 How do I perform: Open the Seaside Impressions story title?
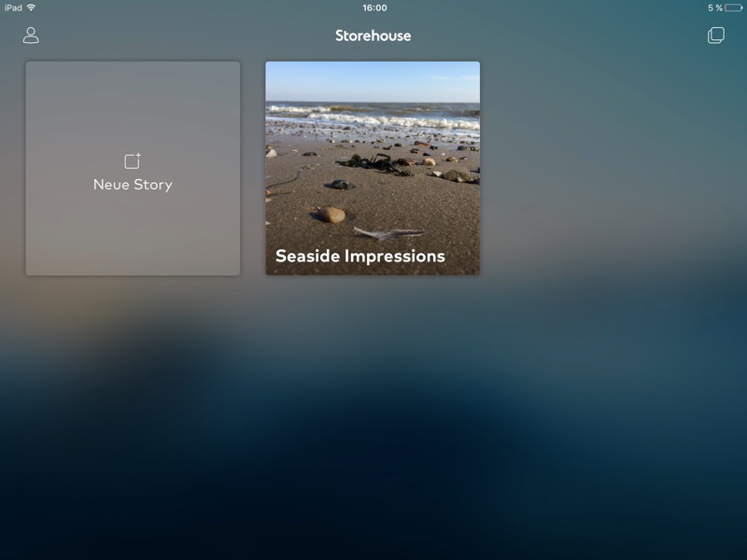pos(360,256)
